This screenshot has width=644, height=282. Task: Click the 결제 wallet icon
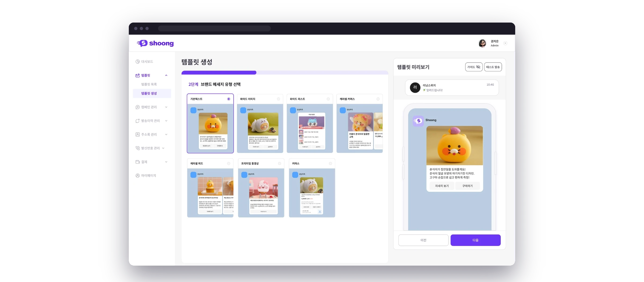point(138,162)
